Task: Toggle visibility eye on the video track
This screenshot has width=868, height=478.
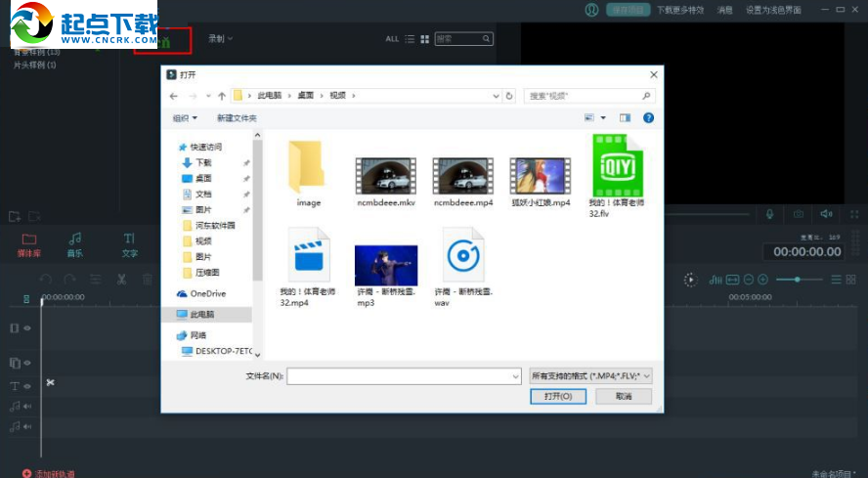Action: (x=27, y=327)
